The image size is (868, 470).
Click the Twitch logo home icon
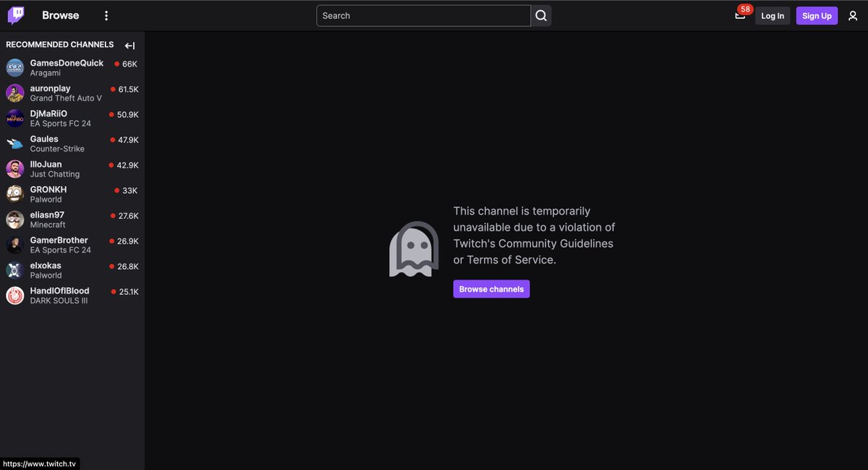coord(16,15)
